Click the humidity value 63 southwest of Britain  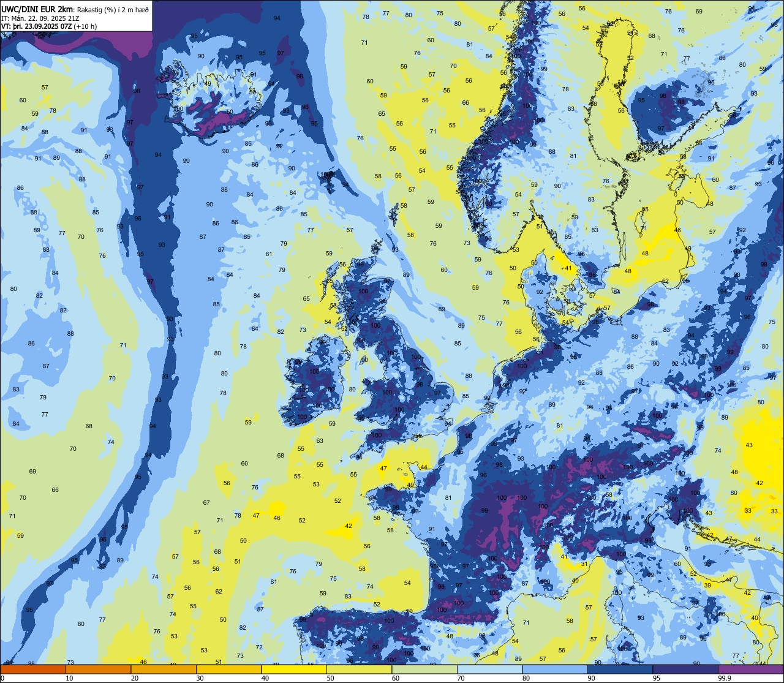[320, 440]
